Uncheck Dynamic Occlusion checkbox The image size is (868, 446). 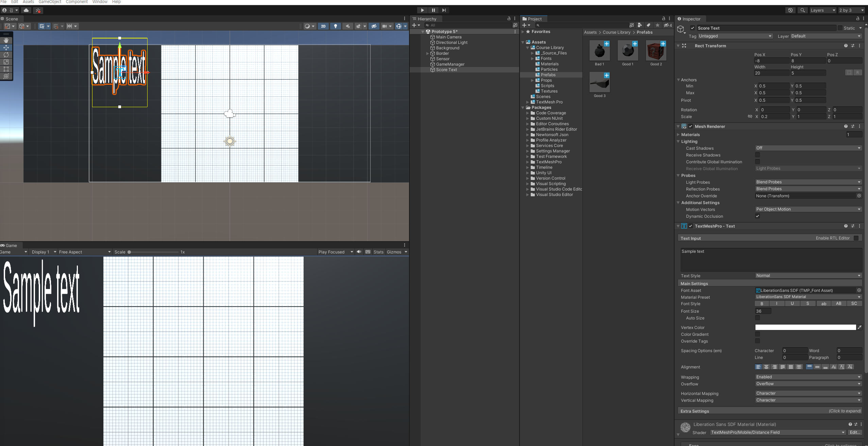[x=758, y=216]
